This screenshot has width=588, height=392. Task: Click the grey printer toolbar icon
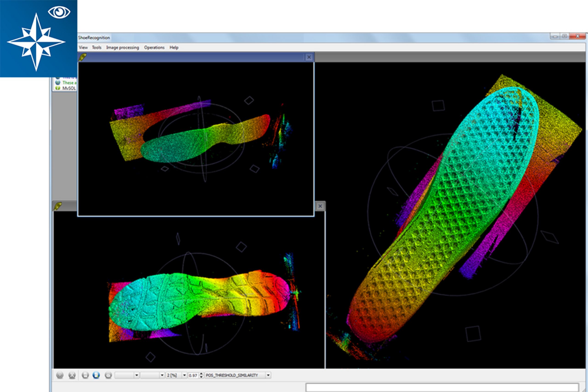[108, 375]
